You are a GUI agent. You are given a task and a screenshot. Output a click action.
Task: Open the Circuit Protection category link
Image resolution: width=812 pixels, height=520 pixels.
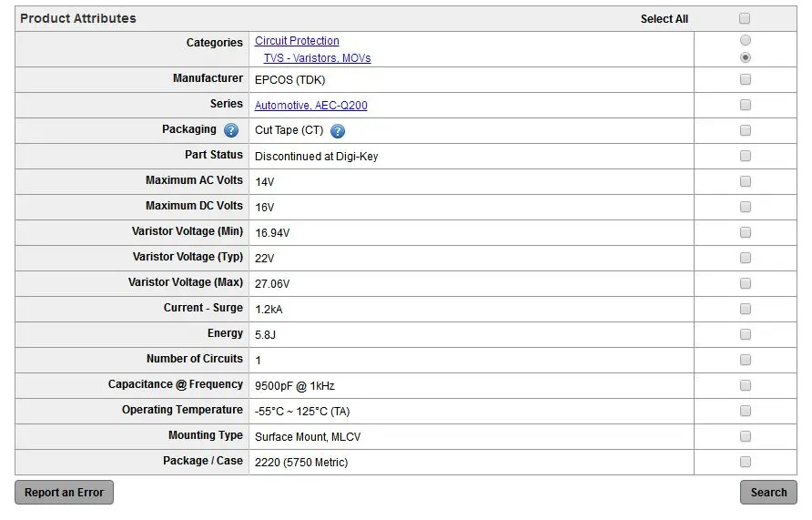[x=297, y=41]
